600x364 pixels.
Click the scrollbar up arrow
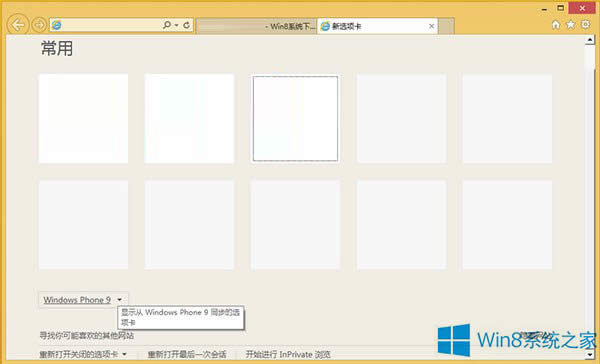[590, 40]
